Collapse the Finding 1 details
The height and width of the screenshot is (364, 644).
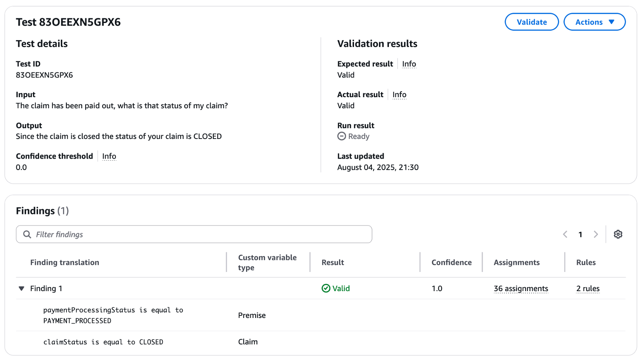coord(21,288)
